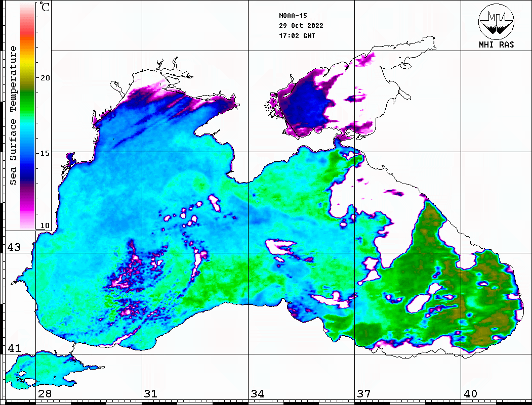The width and height of the screenshot is (532, 405).
Task: Click latitude label "43"
Action: pos(14,247)
